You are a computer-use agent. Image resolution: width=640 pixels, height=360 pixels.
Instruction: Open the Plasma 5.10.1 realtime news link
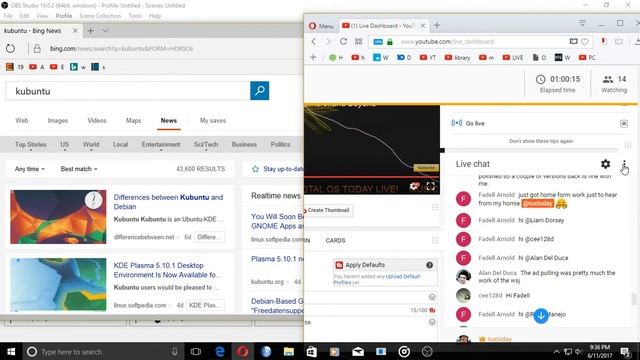point(277,259)
